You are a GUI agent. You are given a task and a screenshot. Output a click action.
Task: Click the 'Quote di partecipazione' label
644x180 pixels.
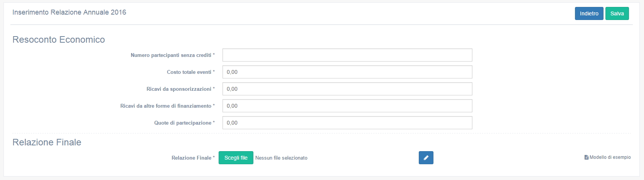183,123
